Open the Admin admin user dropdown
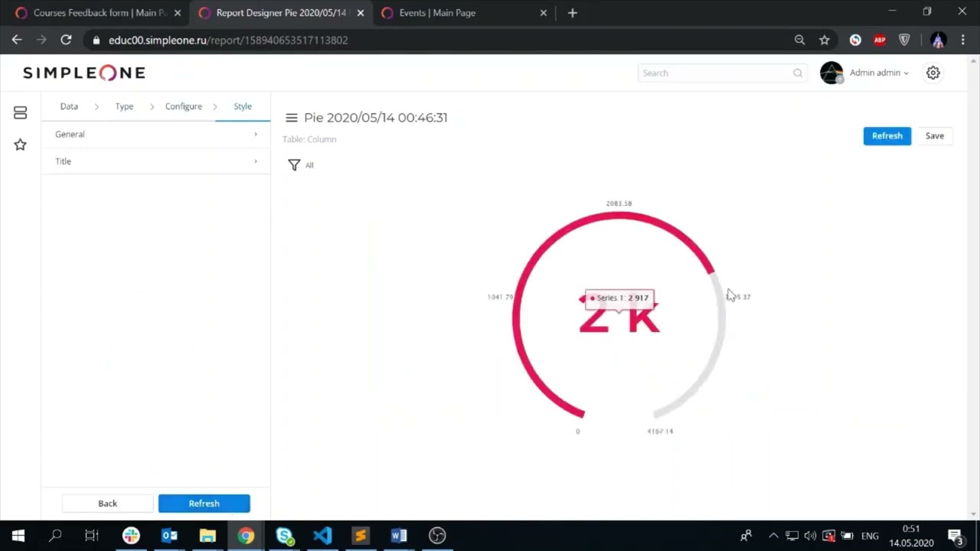The height and width of the screenshot is (551, 980). pyautogui.click(x=879, y=73)
